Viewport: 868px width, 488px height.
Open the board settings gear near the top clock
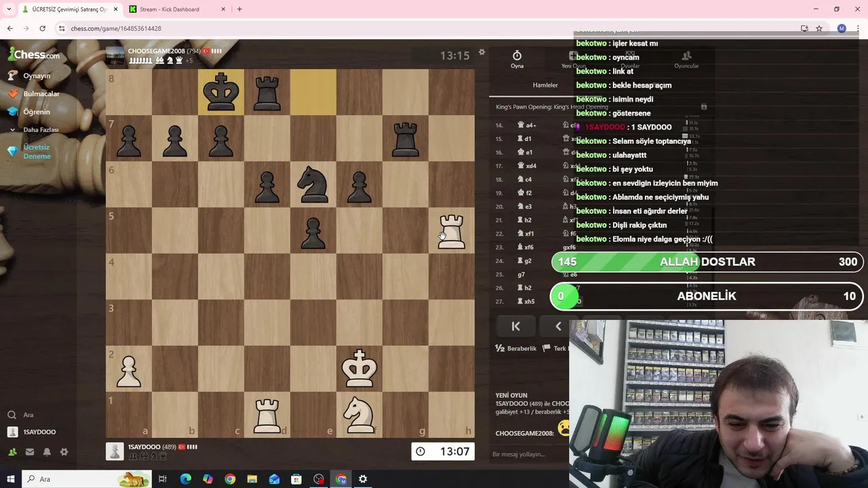coord(482,52)
